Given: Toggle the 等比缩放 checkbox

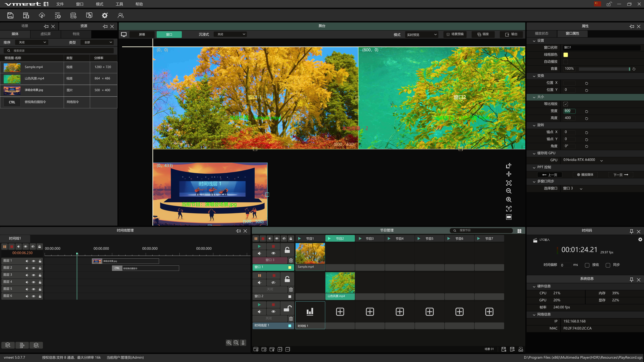Looking at the screenshot, I should tap(566, 104).
